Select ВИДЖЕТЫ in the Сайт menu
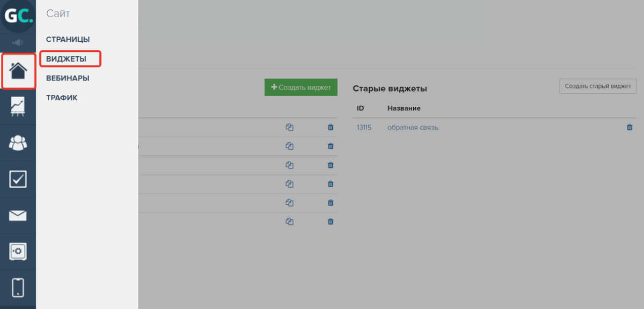The width and height of the screenshot is (644, 309). tap(66, 59)
